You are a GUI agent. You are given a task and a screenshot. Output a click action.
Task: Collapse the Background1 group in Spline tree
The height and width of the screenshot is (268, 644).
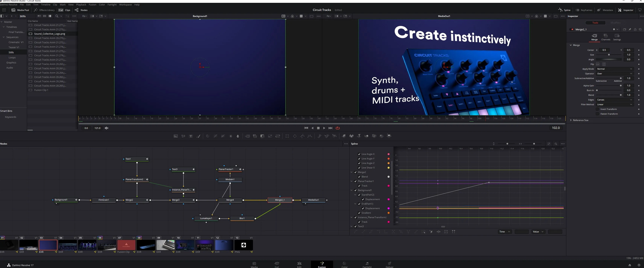point(352,190)
